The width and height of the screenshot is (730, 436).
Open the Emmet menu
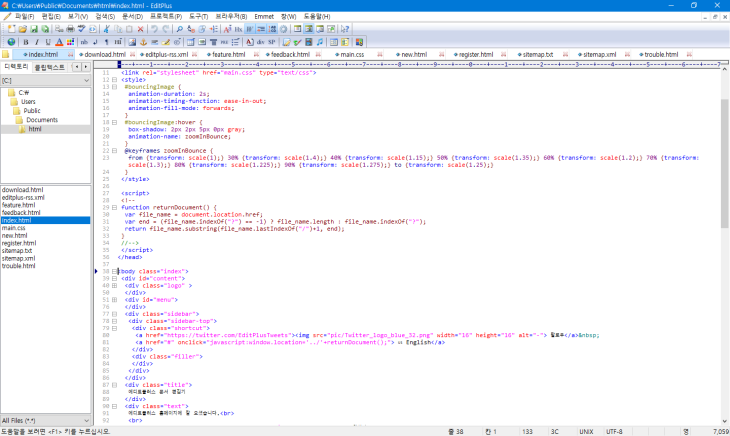[264, 17]
